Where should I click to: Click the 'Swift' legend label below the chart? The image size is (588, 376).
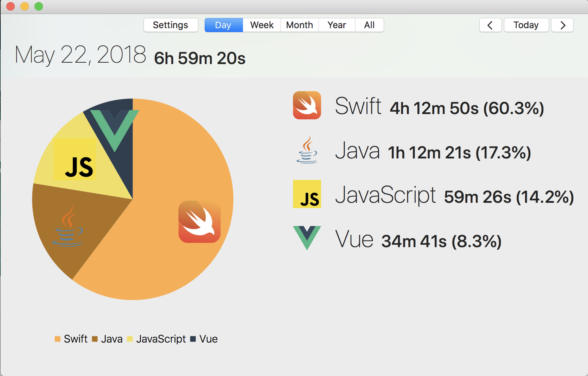76,339
